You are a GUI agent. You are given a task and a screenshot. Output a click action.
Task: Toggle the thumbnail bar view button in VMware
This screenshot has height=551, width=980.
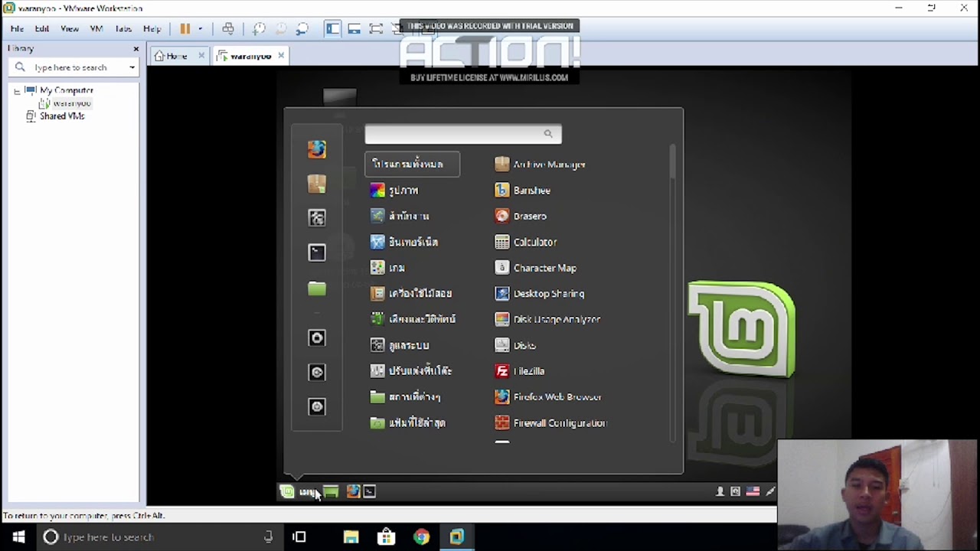pyautogui.click(x=354, y=29)
